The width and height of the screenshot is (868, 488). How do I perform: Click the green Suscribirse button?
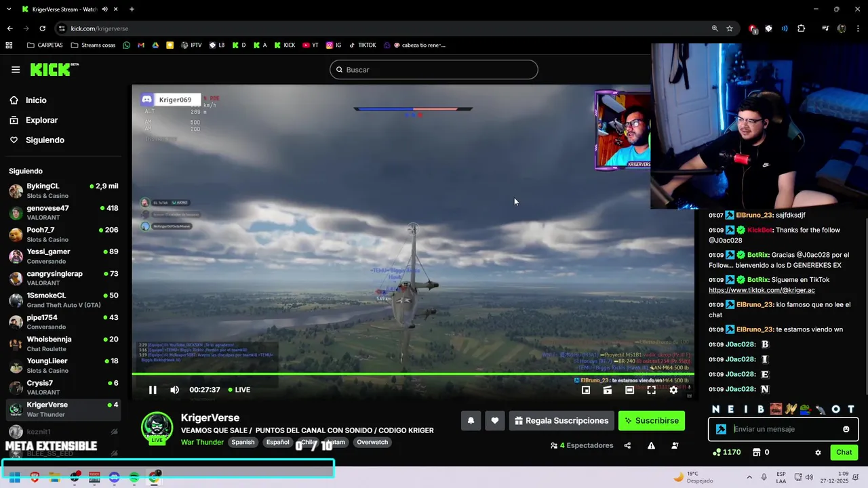pyautogui.click(x=652, y=421)
